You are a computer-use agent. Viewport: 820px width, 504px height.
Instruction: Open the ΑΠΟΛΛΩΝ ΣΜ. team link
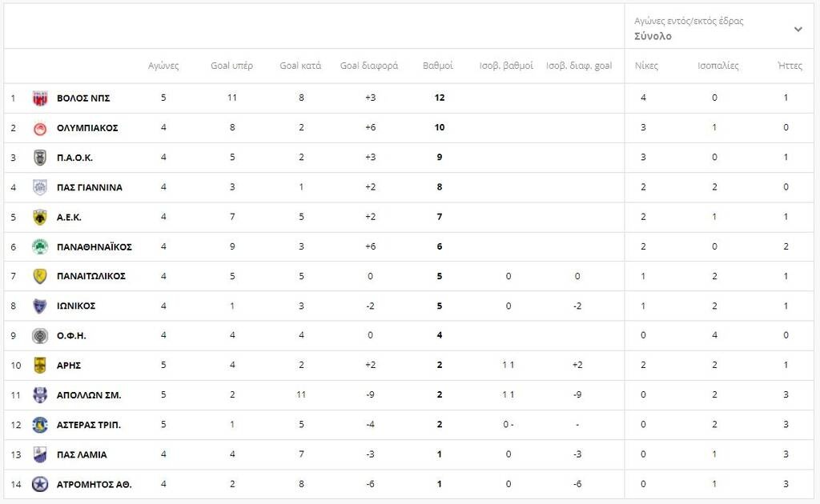pyautogui.click(x=89, y=395)
